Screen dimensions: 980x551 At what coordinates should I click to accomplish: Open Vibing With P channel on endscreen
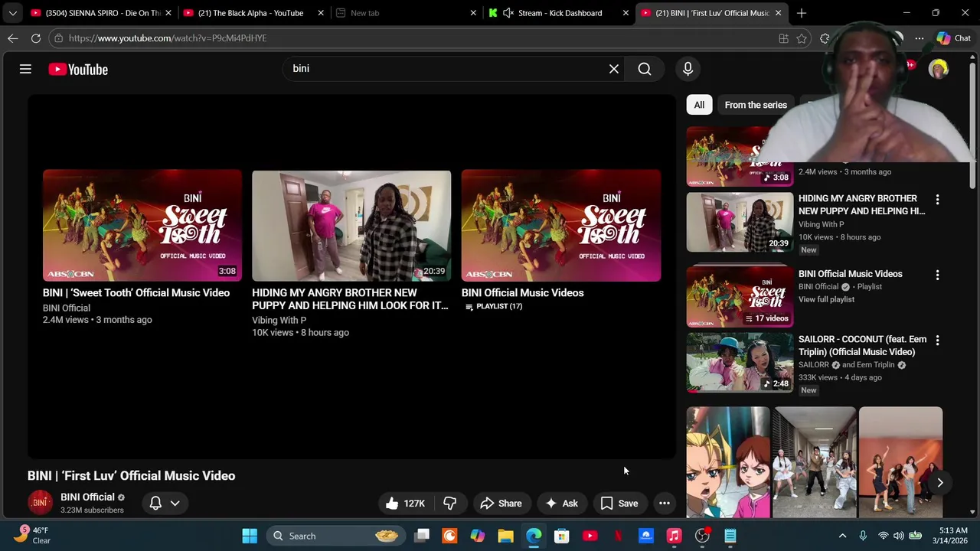(279, 320)
